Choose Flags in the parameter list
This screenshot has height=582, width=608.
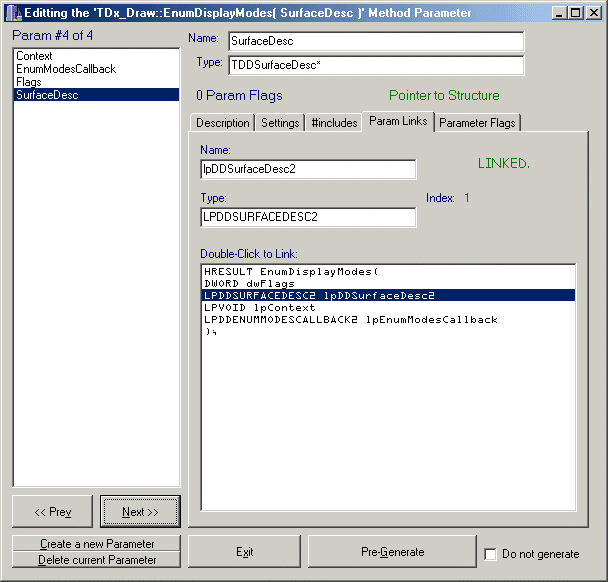(29, 82)
